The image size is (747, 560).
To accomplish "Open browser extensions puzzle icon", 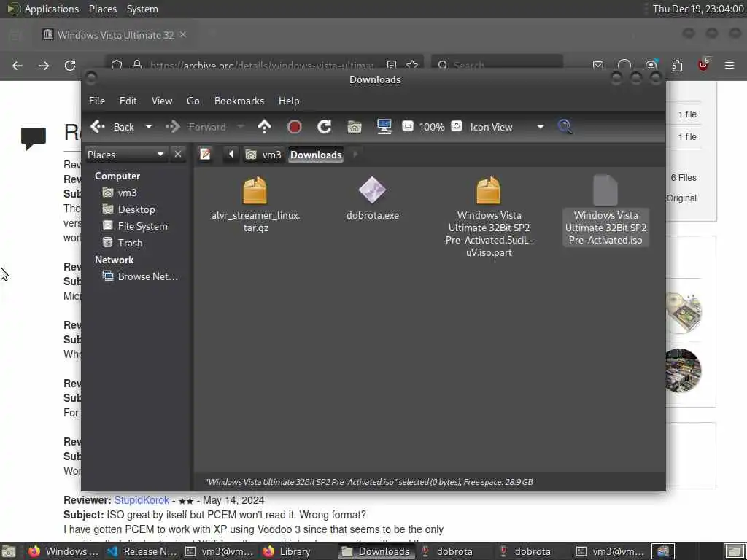I will (677, 65).
